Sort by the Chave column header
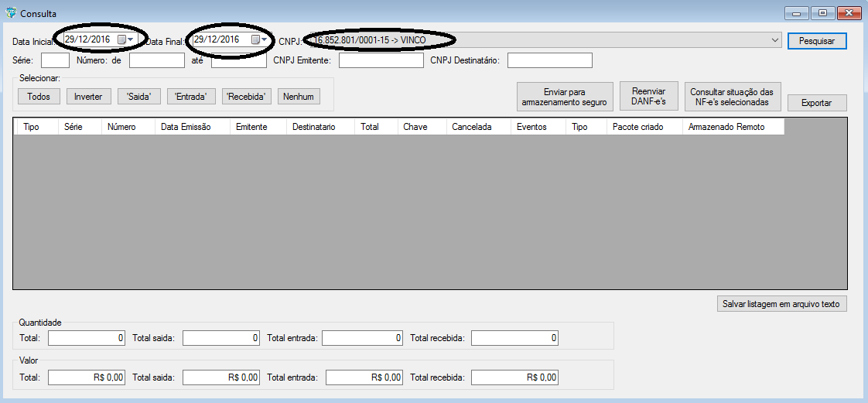 click(x=422, y=127)
